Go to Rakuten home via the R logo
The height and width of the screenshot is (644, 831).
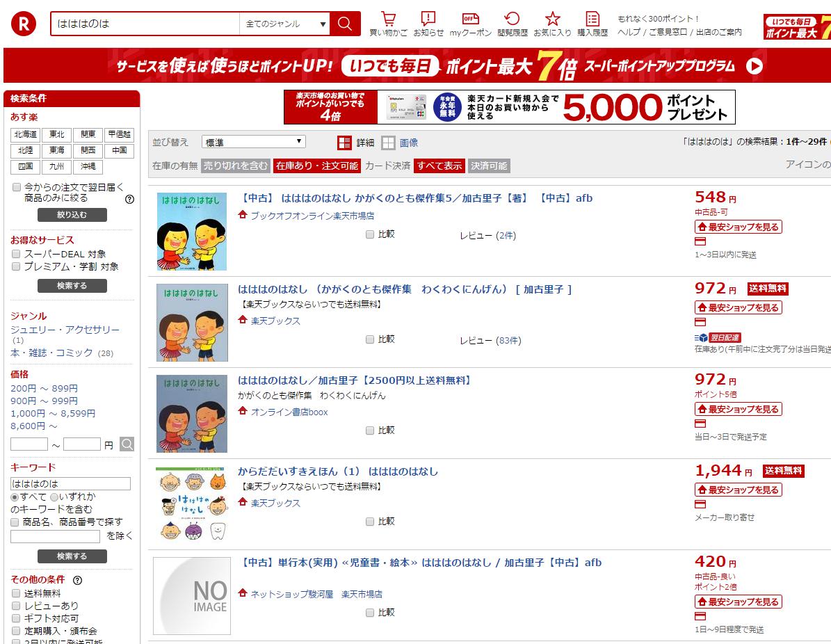[24, 24]
